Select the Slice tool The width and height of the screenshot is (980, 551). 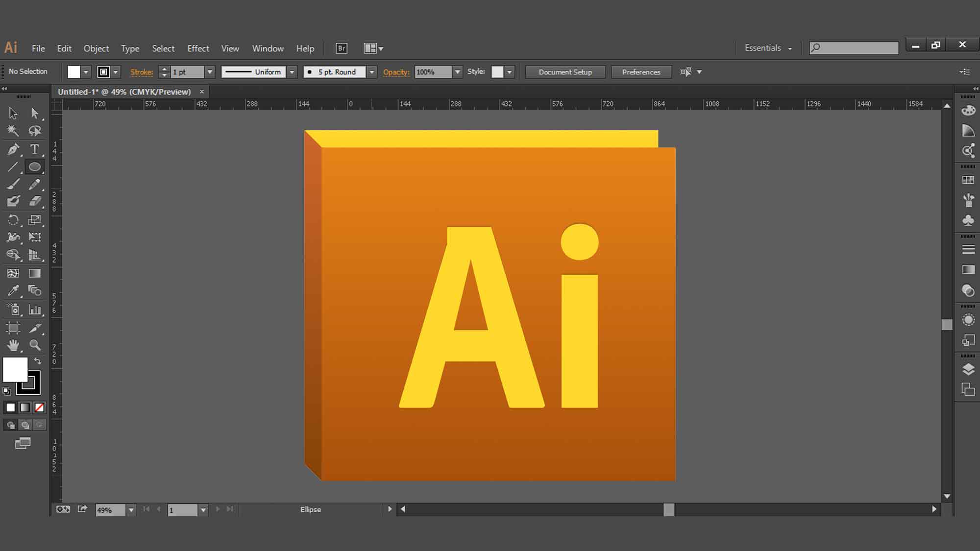pos(35,328)
